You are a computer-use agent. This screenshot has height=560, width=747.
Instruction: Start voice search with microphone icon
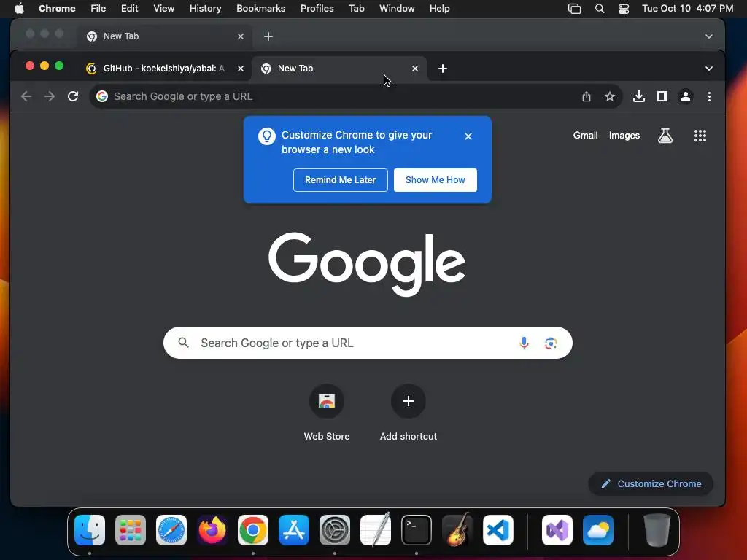click(524, 343)
